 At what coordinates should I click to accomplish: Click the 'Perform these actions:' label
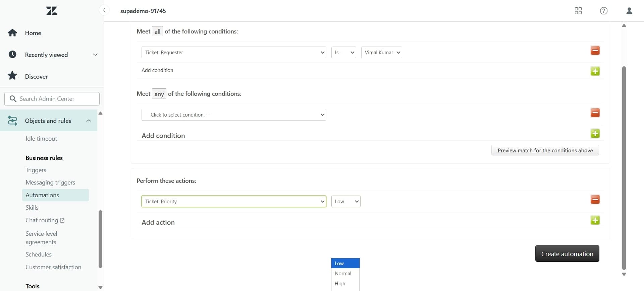point(166,181)
